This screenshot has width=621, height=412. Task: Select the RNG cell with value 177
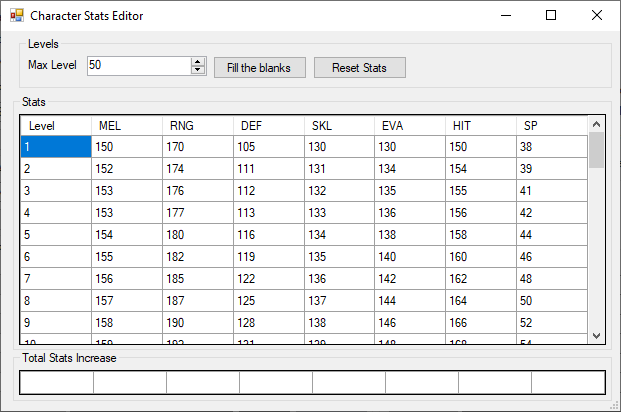[198, 213]
